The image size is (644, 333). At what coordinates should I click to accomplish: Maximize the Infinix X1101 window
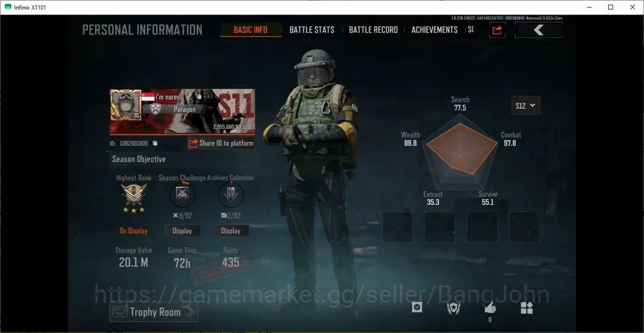point(611,7)
